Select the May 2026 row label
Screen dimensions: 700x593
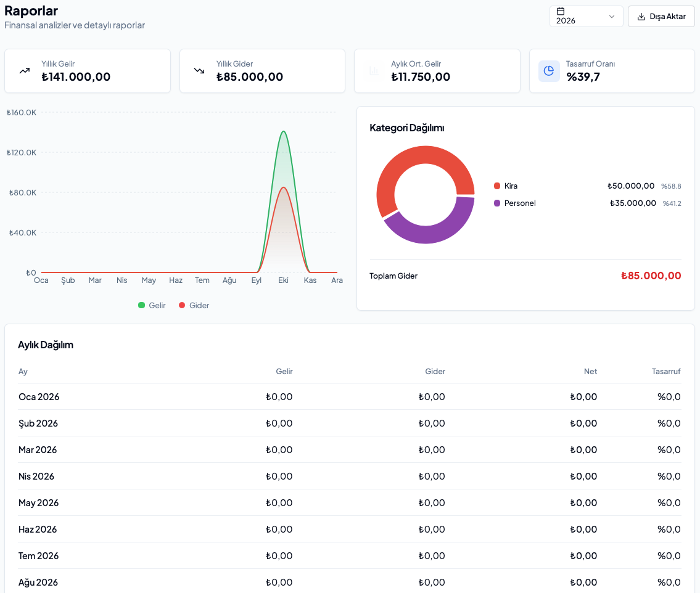38,503
